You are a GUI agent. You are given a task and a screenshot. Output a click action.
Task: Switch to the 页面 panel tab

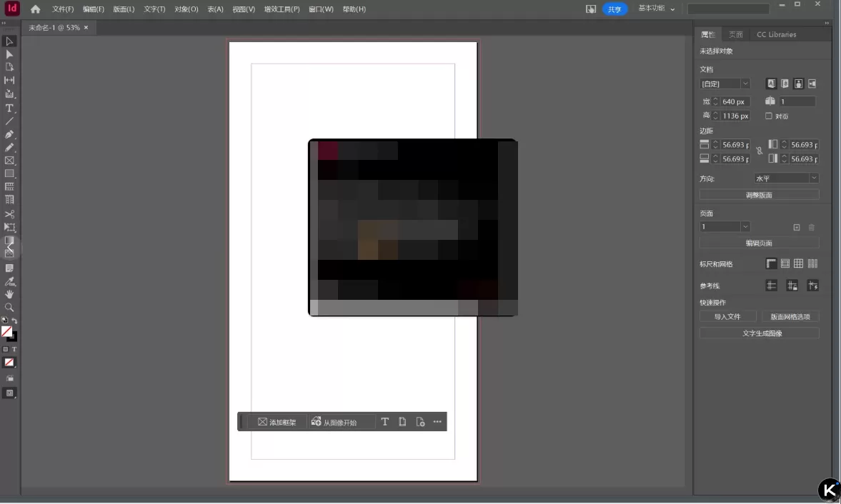point(735,34)
